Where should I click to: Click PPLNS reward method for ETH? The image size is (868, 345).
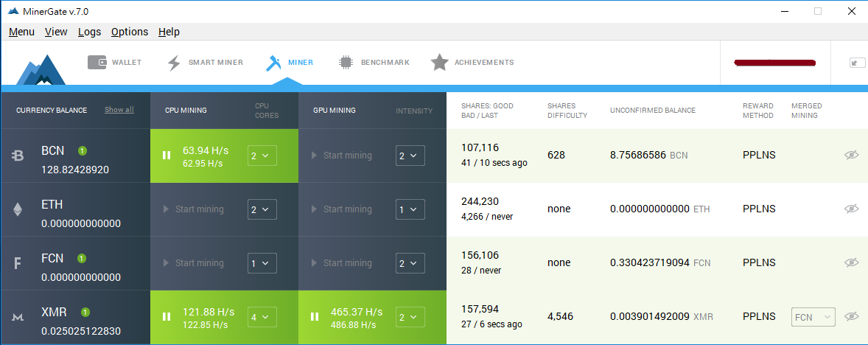point(759,209)
